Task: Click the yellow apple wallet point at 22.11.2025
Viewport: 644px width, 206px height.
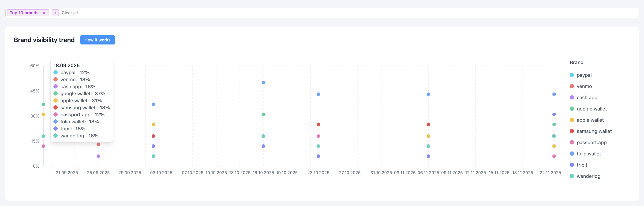Action: click(x=554, y=146)
